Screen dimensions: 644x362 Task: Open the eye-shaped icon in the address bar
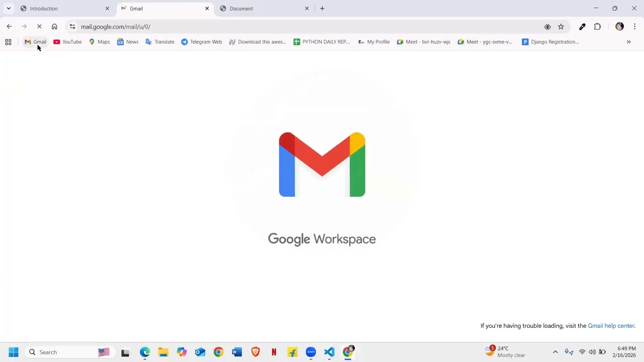click(547, 27)
